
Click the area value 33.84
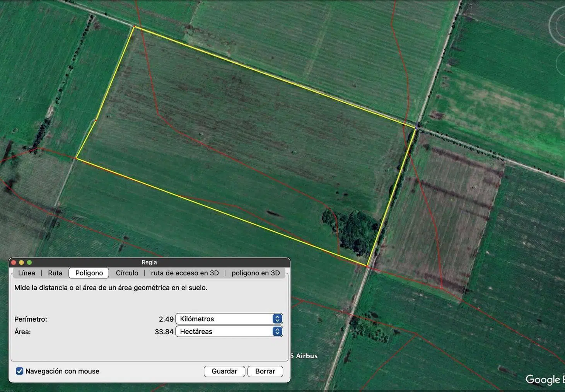click(x=164, y=332)
